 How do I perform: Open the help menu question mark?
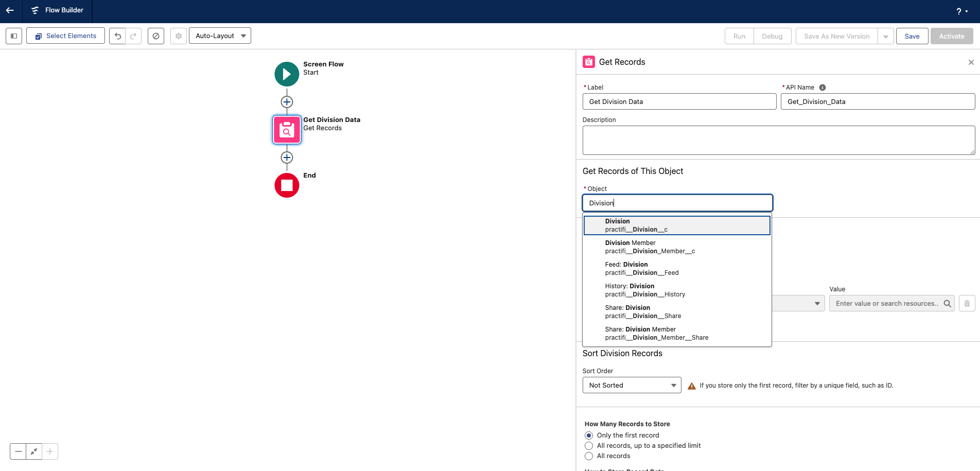(x=961, y=11)
